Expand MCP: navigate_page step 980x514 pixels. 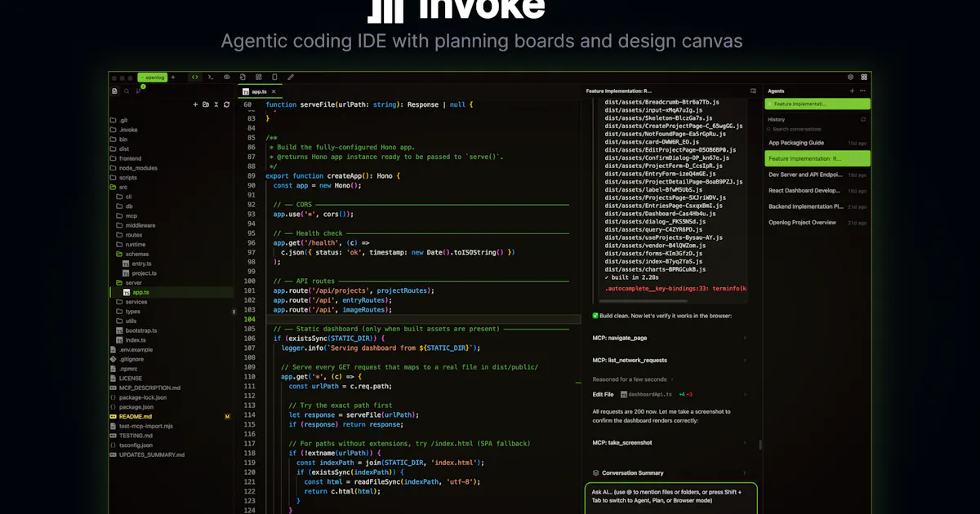tap(669, 338)
